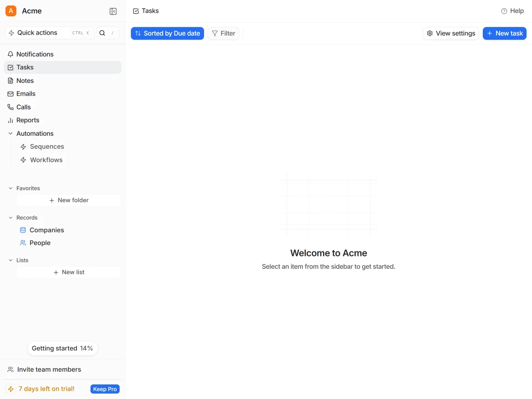Toggle the Sorted by Due date control
Image resolution: width=532 pixels, height=399 pixels.
[167, 33]
